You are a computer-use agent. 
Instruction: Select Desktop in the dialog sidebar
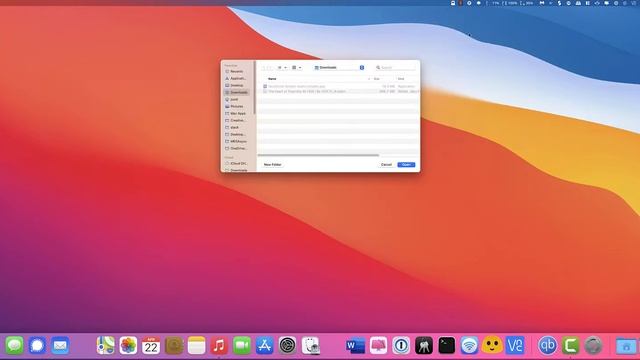(x=236, y=85)
